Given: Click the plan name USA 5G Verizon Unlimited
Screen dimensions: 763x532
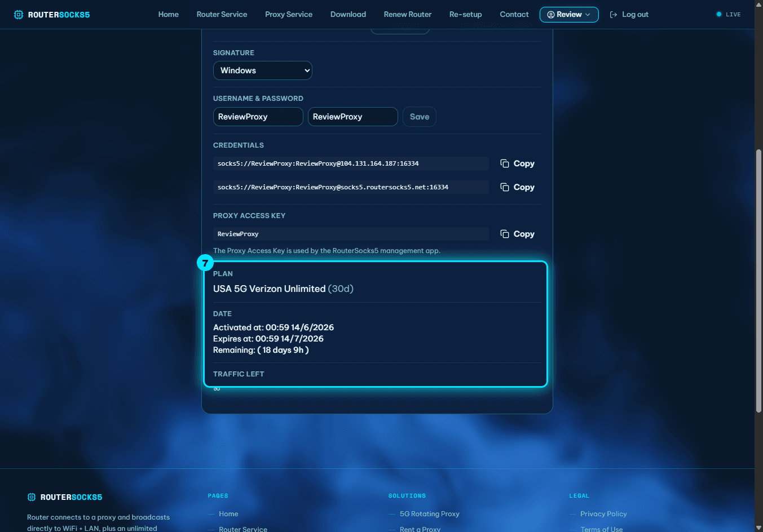Looking at the screenshot, I should coord(270,289).
